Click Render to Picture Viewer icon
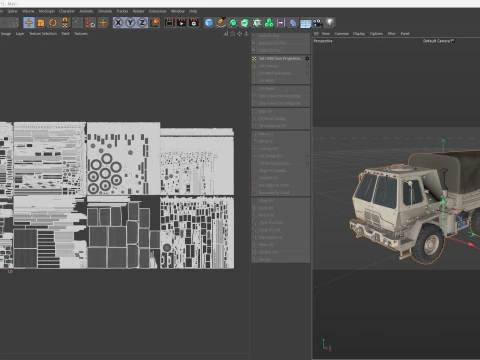The height and width of the screenshot is (360, 480). [182, 23]
